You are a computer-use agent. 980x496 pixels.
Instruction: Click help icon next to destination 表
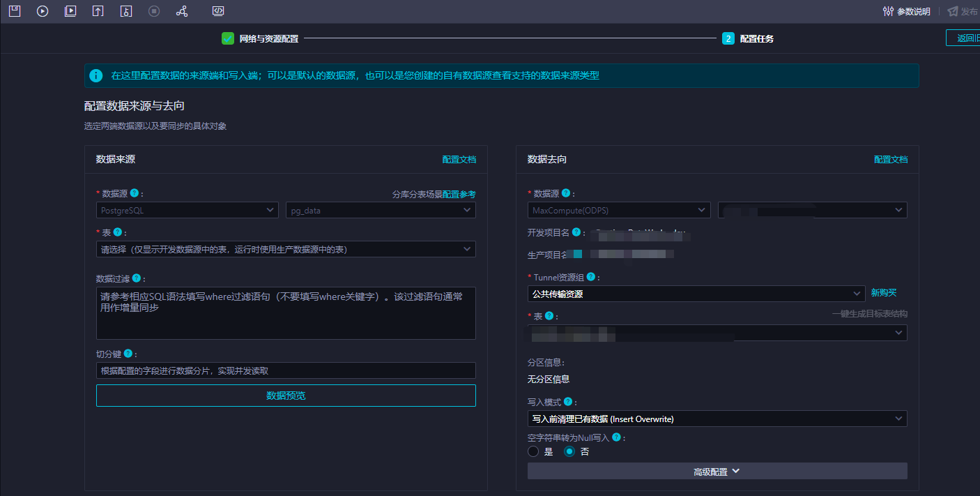tap(549, 316)
